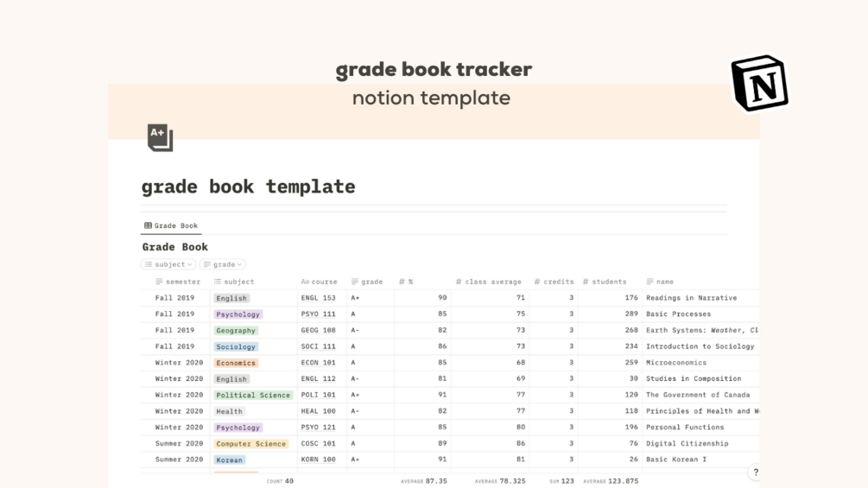Click the Basic Korean I name cell
868x488 pixels.
(x=676, y=459)
